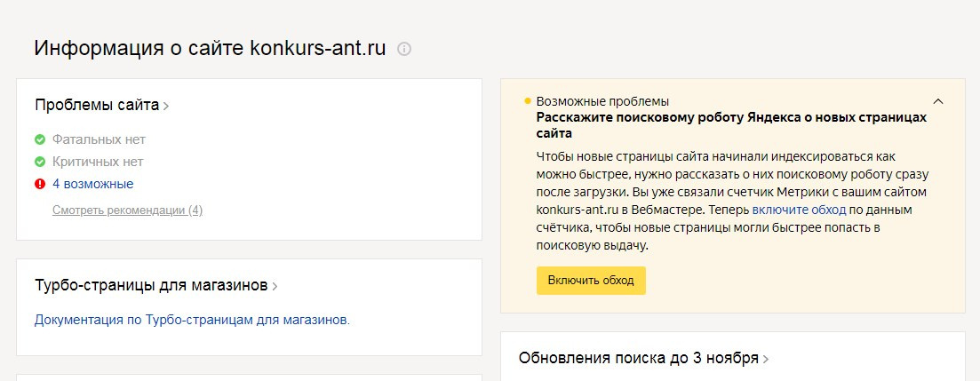Image resolution: width=980 pixels, height=381 pixels.
Task: Click the green checkmark beside Критичных нет
Action: 40,162
